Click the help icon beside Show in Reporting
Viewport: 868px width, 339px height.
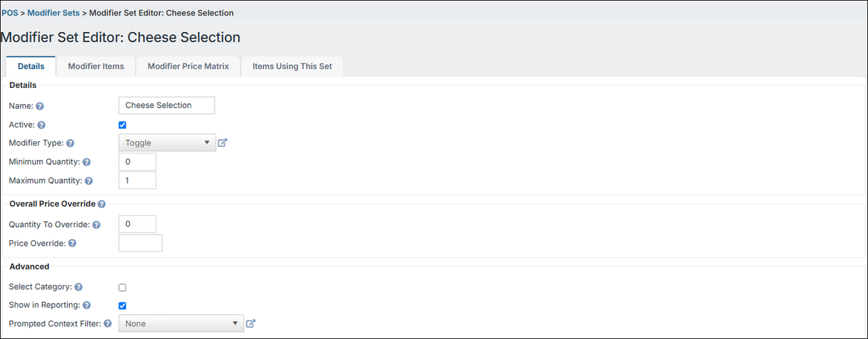[x=87, y=305]
